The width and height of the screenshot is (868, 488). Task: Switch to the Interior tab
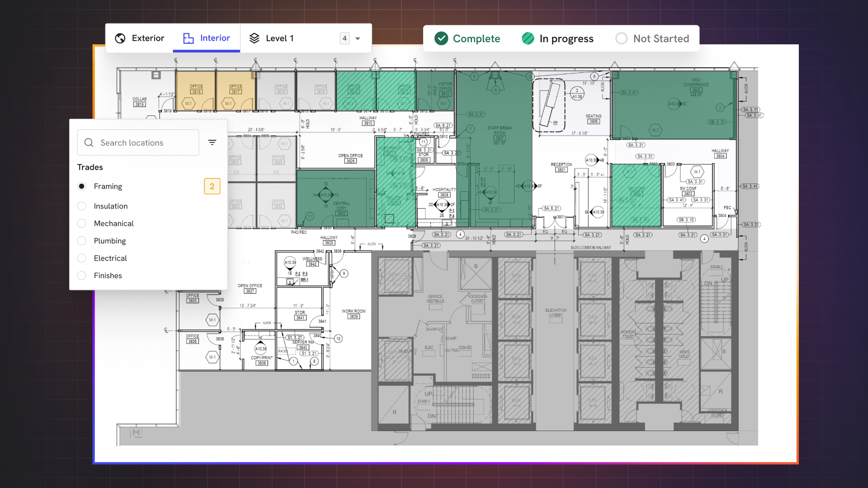point(215,38)
